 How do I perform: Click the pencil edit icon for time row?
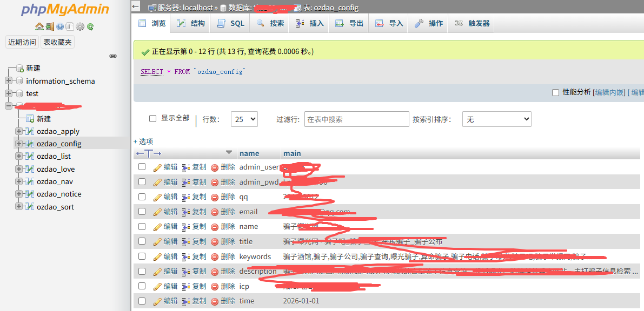pyautogui.click(x=157, y=301)
